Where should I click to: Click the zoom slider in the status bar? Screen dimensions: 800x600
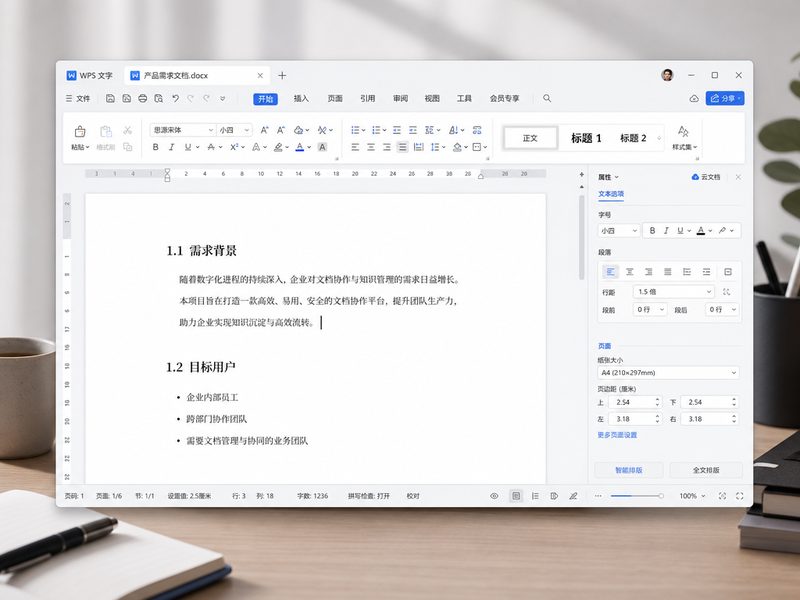pyautogui.click(x=636, y=496)
